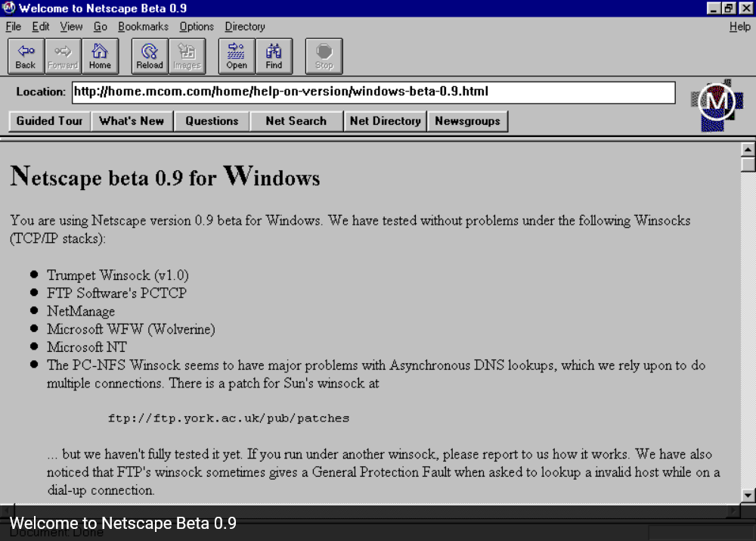Image resolution: width=756 pixels, height=541 pixels.
Task: Click the 'Netscape beta 0.9 for Windows' heading
Action: 165,176
